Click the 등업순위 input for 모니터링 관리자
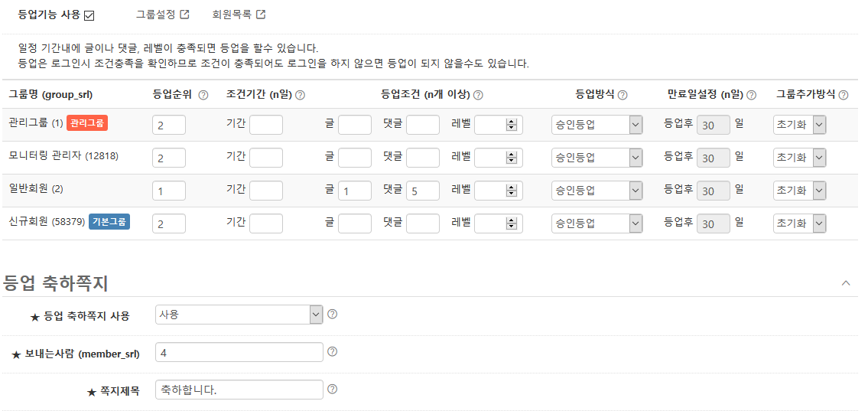Image resolution: width=868 pixels, height=411 pixels. coord(169,158)
